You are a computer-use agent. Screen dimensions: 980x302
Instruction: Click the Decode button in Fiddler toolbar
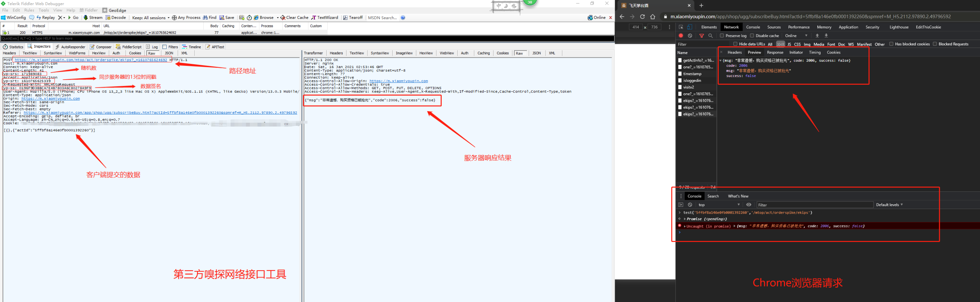[x=116, y=18]
